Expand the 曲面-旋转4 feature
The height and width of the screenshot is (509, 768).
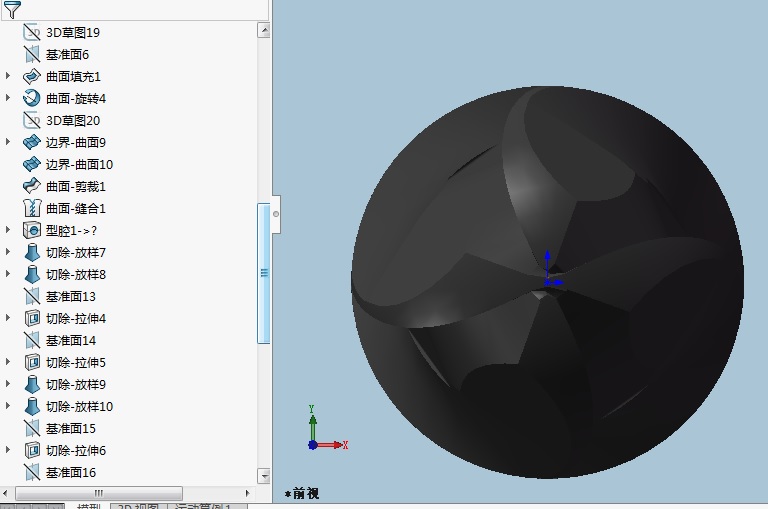tap(8, 98)
